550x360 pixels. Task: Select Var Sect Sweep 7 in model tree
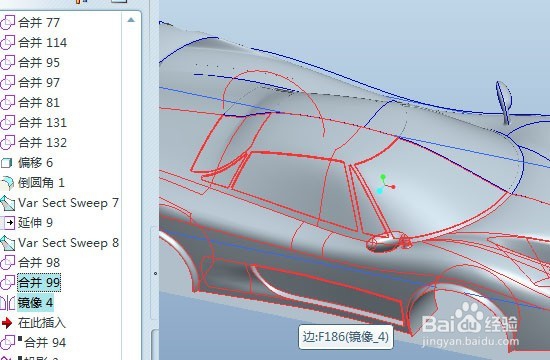click(x=68, y=203)
